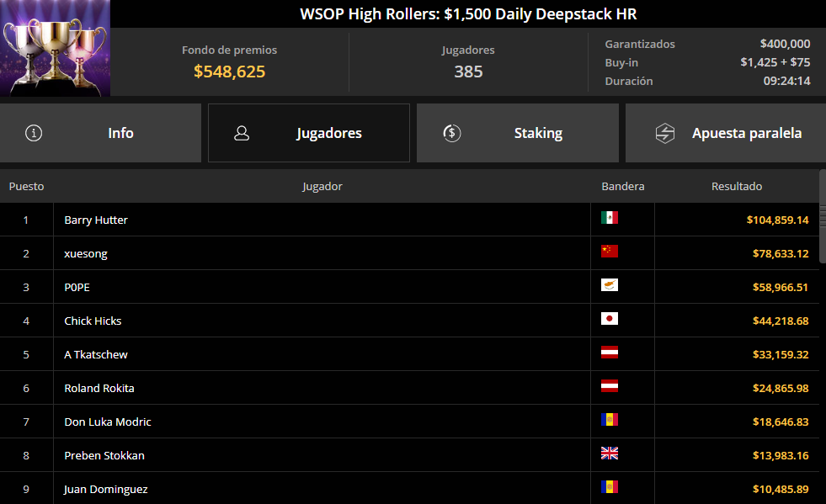Click the 385 players count

[468, 72]
